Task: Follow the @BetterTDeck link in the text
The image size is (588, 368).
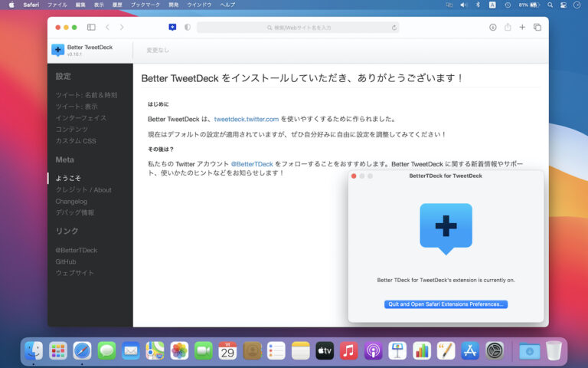Action: 252,164
